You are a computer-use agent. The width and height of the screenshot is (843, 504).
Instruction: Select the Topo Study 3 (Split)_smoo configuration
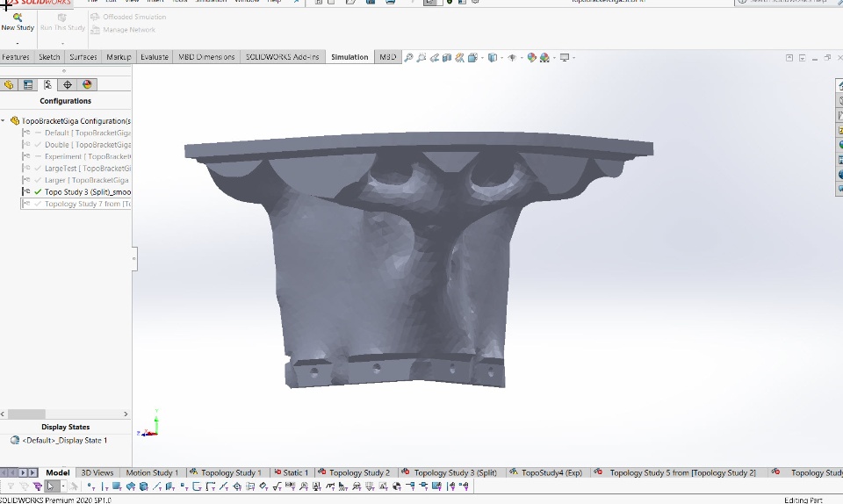tap(76, 191)
